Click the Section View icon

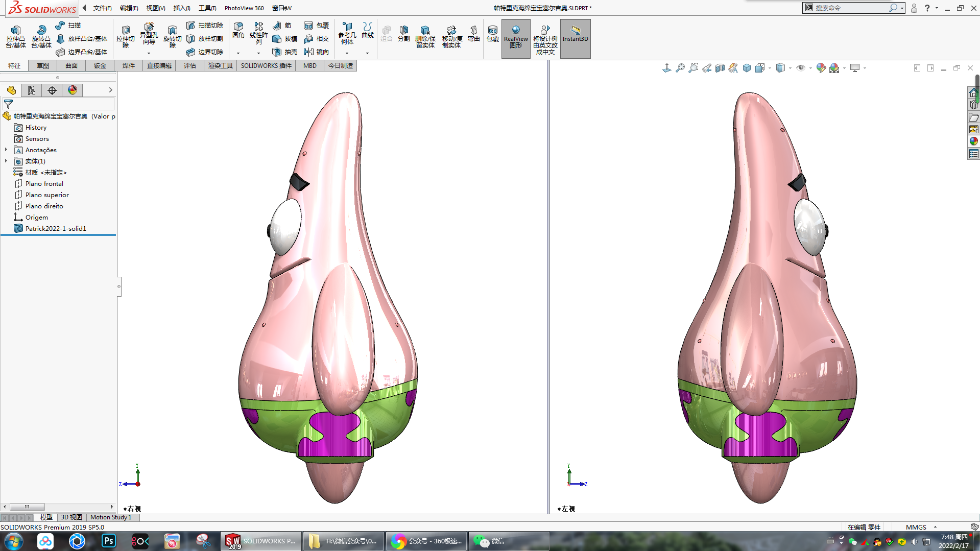pyautogui.click(x=720, y=68)
